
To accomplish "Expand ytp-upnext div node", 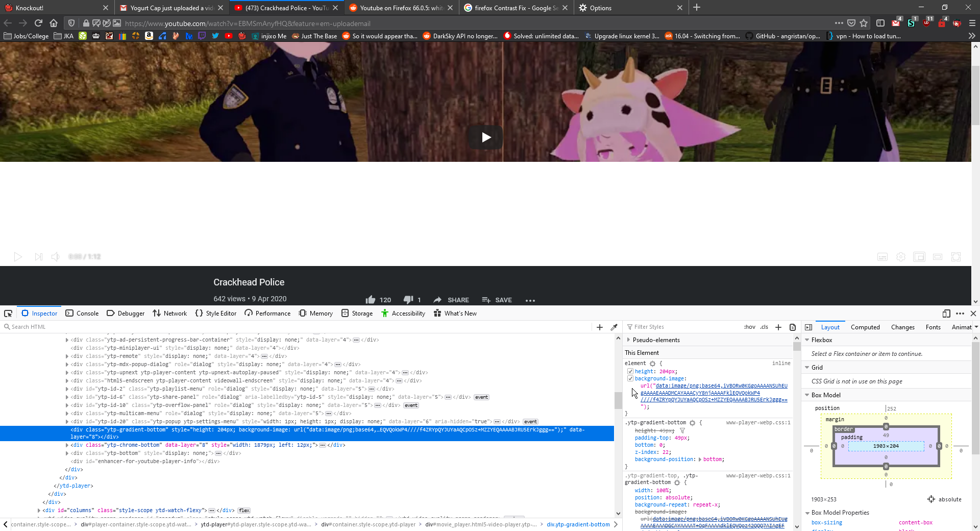I will [x=67, y=373].
